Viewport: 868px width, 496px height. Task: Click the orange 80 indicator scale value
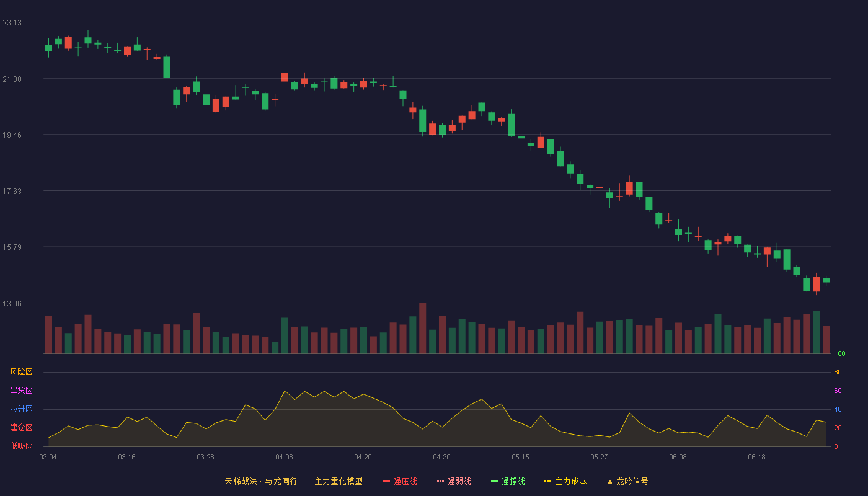[838, 373]
